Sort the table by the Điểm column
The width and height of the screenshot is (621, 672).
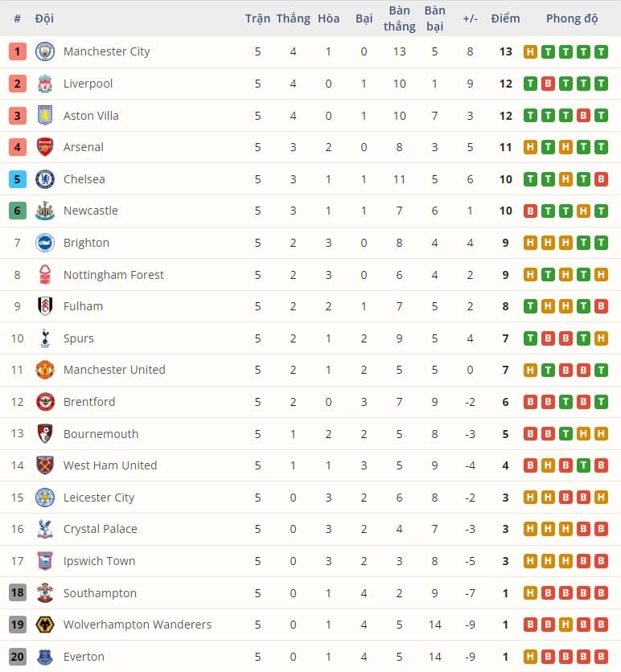[505, 18]
